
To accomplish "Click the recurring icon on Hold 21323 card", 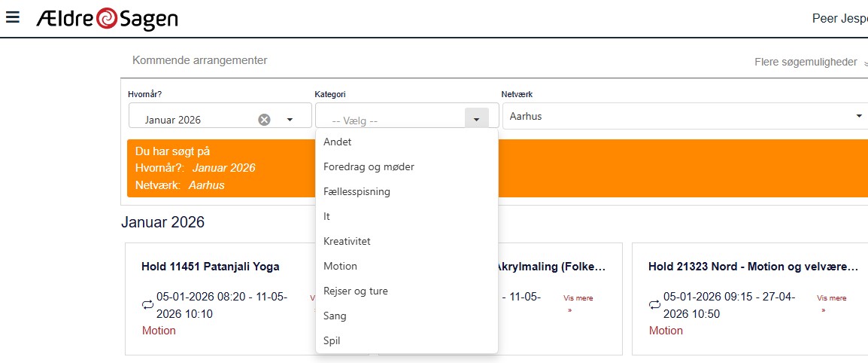I will click(654, 304).
